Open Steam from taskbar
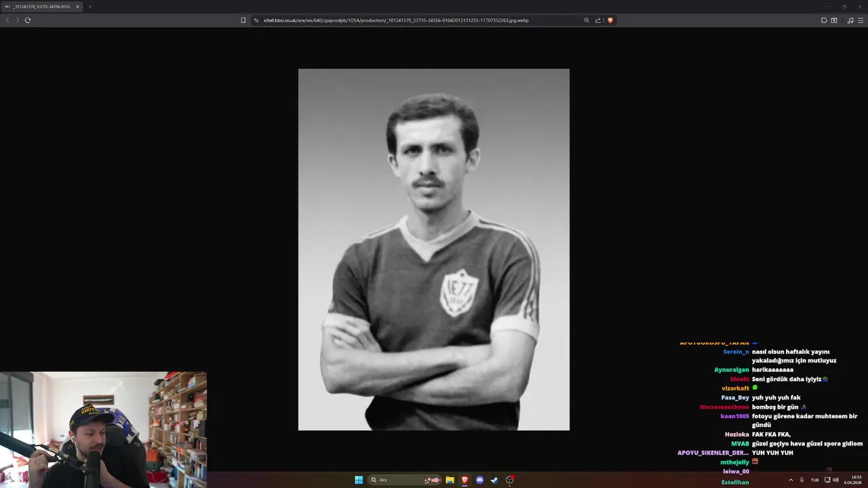The width and height of the screenshot is (868, 488). [x=494, y=480]
